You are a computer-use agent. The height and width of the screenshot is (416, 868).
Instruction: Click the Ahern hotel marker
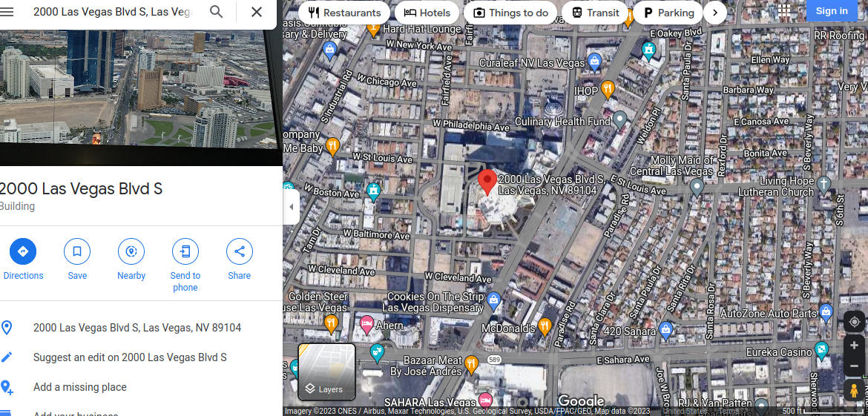click(x=366, y=325)
